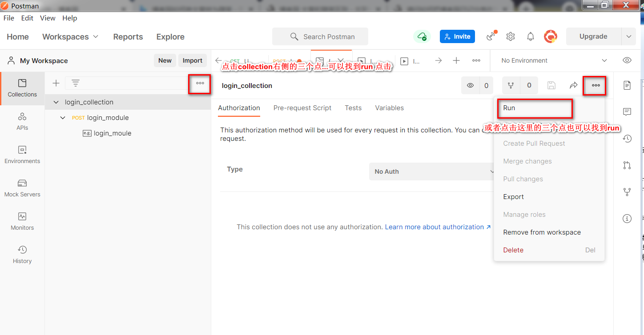Click the fork icon for login_collection
This screenshot has width=644, height=335.
coord(511,85)
